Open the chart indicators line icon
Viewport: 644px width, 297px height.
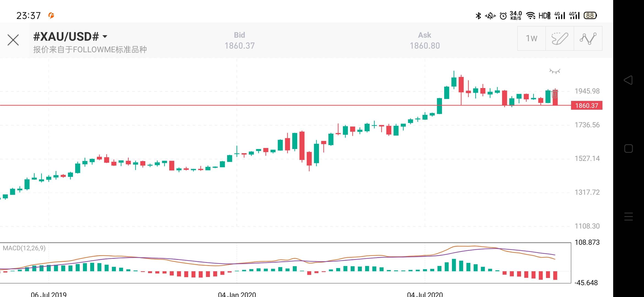coord(588,38)
